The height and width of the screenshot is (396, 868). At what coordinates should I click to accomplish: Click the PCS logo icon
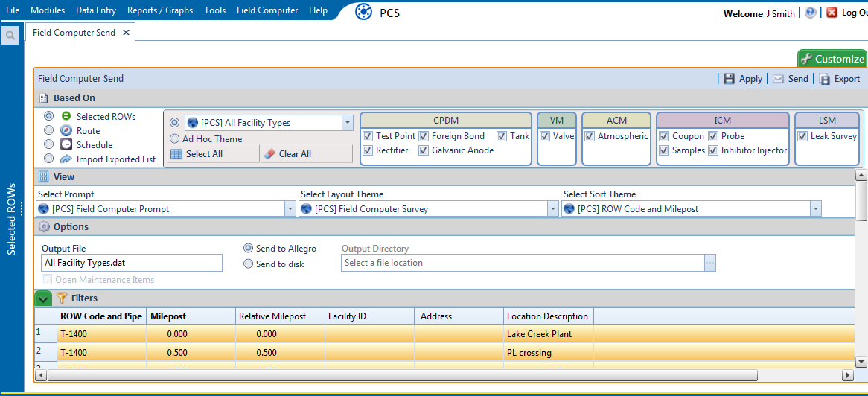pyautogui.click(x=364, y=12)
